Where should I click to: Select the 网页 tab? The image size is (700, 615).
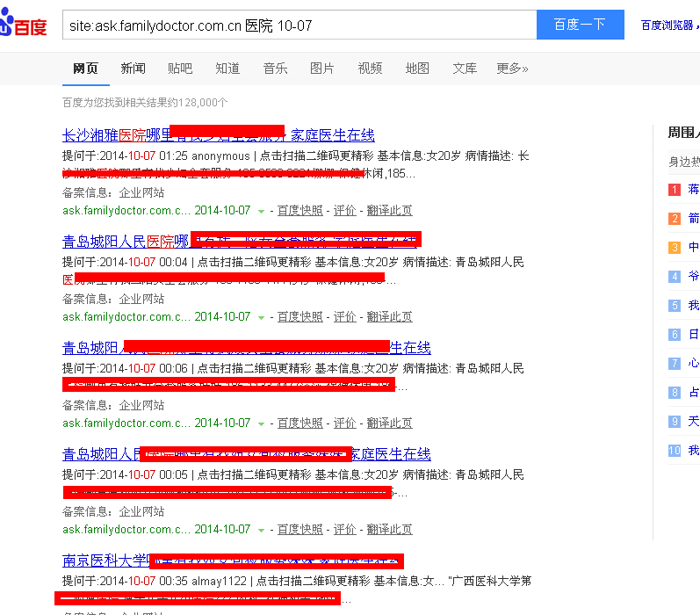pyautogui.click(x=86, y=69)
